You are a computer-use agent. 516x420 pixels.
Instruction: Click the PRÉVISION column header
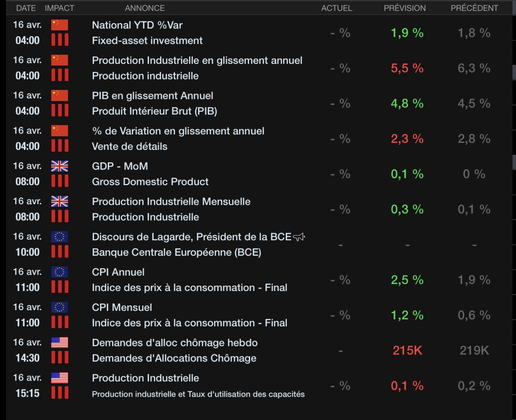pyautogui.click(x=405, y=8)
